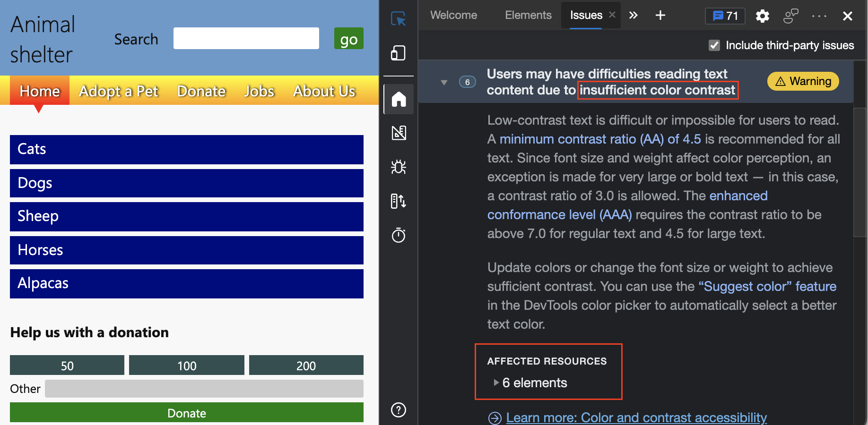Uncheck Include third-party issues
Image resolution: width=868 pixels, height=425 pixels.
(x=714, y=45)
